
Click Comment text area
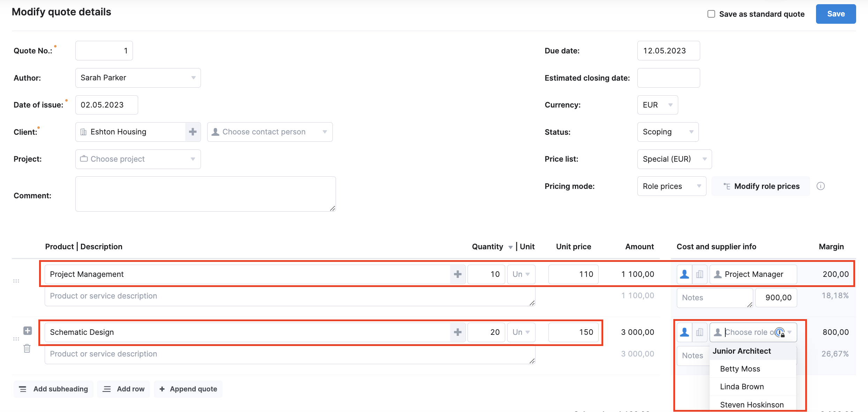point(205,194)
